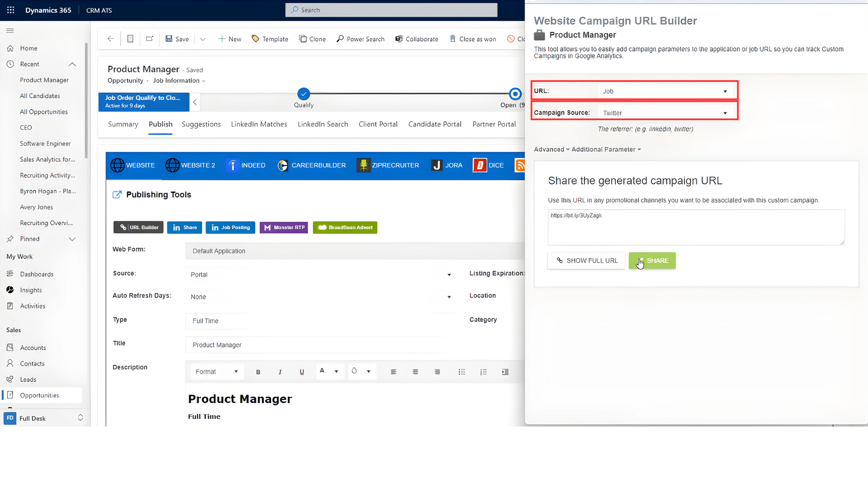Open the text color picker

click(330, 372)
